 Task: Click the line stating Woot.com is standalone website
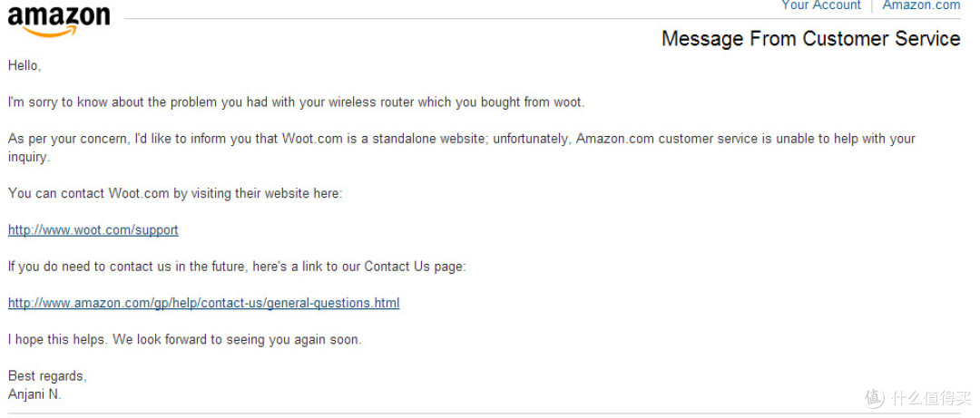pos(461,139)
